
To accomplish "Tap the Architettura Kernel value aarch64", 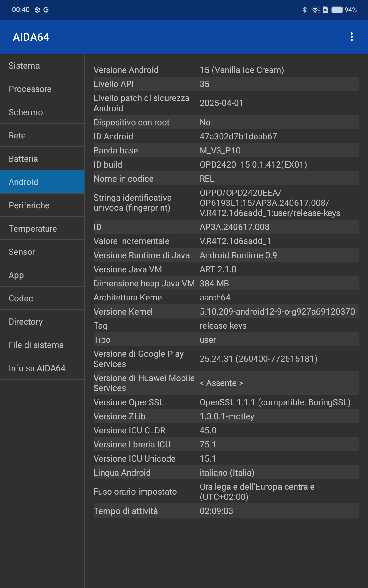I will tap(215, 297).
